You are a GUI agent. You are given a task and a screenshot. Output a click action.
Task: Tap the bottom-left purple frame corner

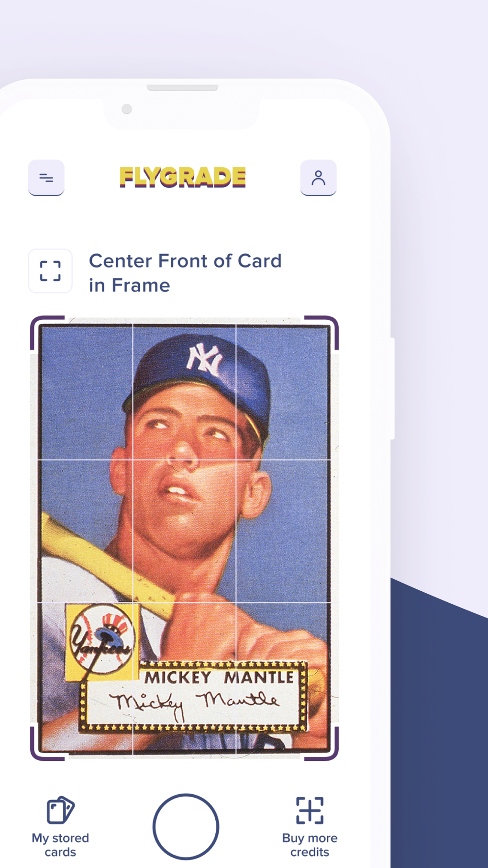47,744
